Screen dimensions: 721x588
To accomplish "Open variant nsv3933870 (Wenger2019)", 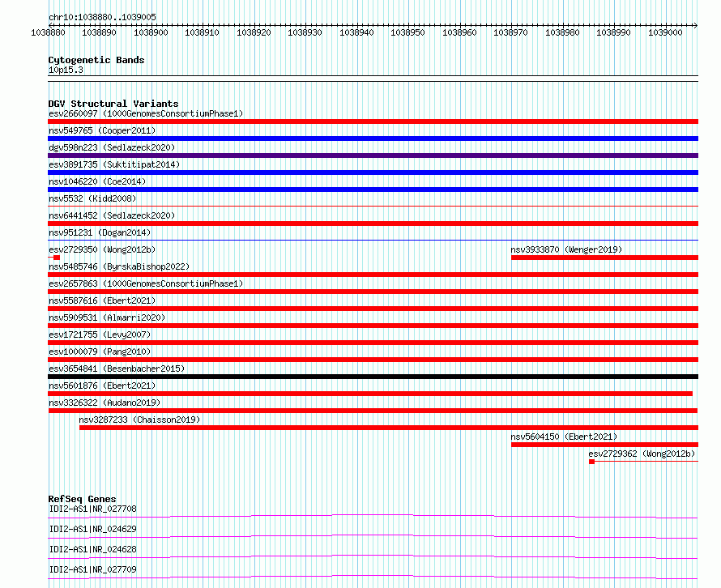I will tap(566, 249).
